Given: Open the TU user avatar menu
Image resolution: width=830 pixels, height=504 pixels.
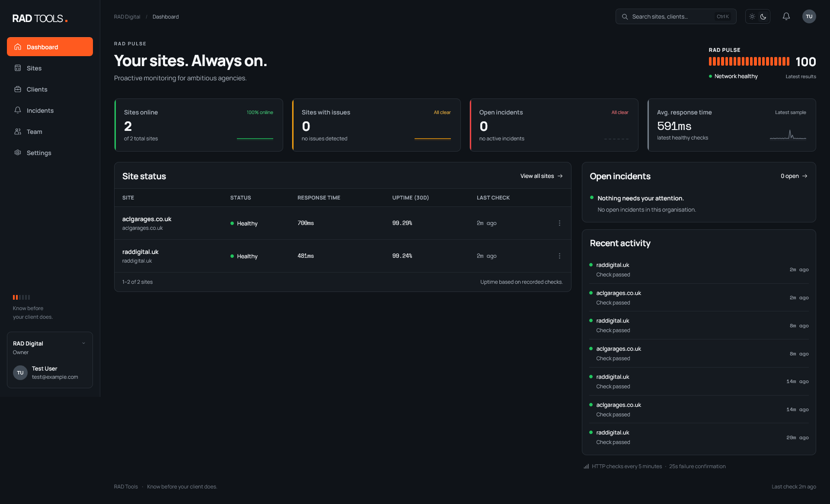Looking at the screenshot, I should 809,16.
